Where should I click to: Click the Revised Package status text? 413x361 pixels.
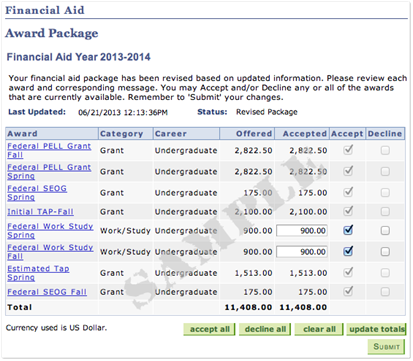coord(267,112)
